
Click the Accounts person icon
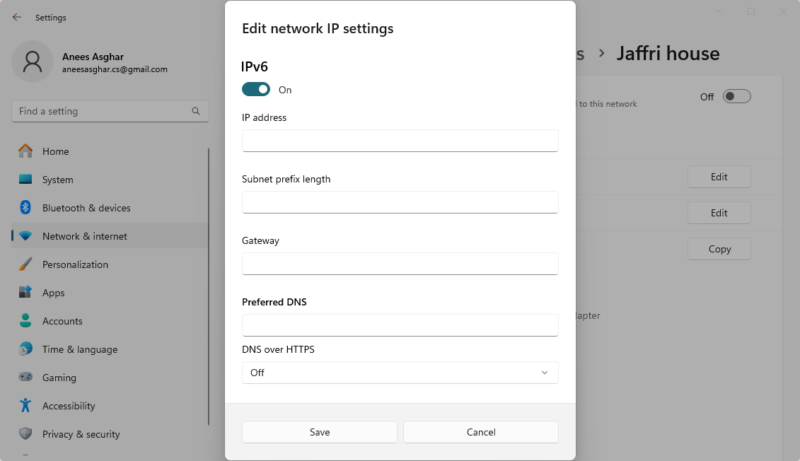(25, 321)
